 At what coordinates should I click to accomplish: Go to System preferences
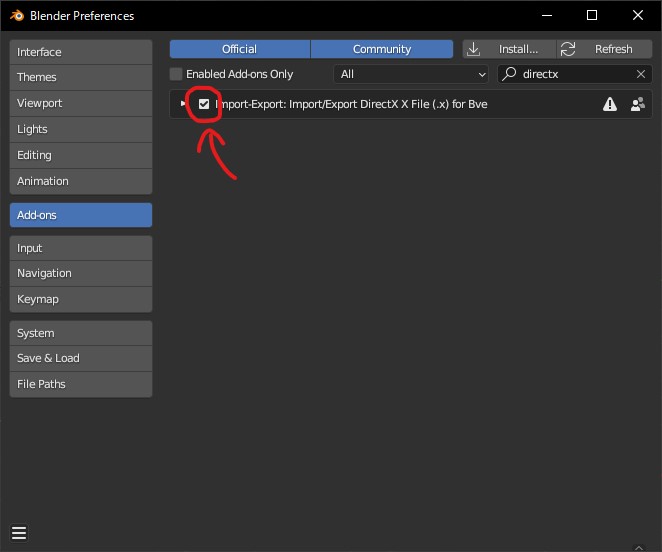81,333
